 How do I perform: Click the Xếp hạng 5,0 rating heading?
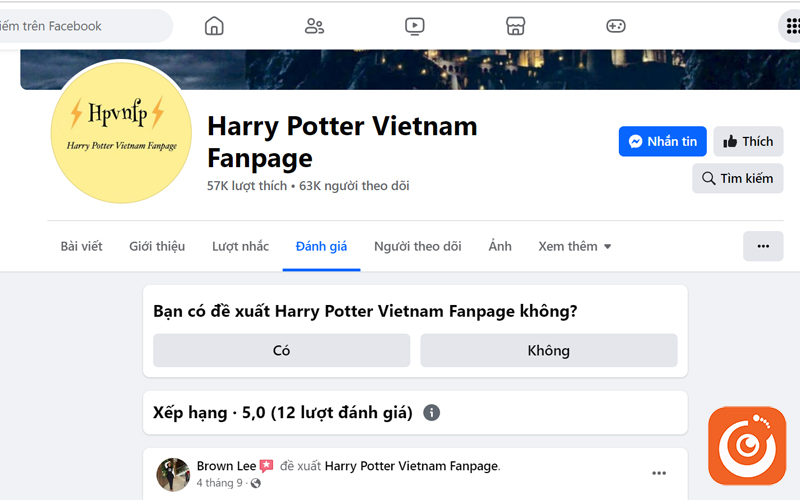pos(283,412)
